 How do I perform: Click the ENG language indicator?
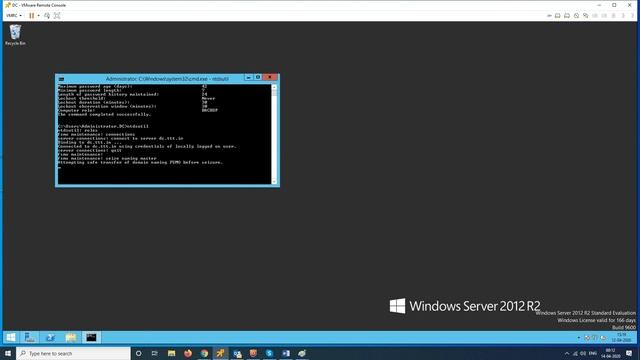click(593, 353)
